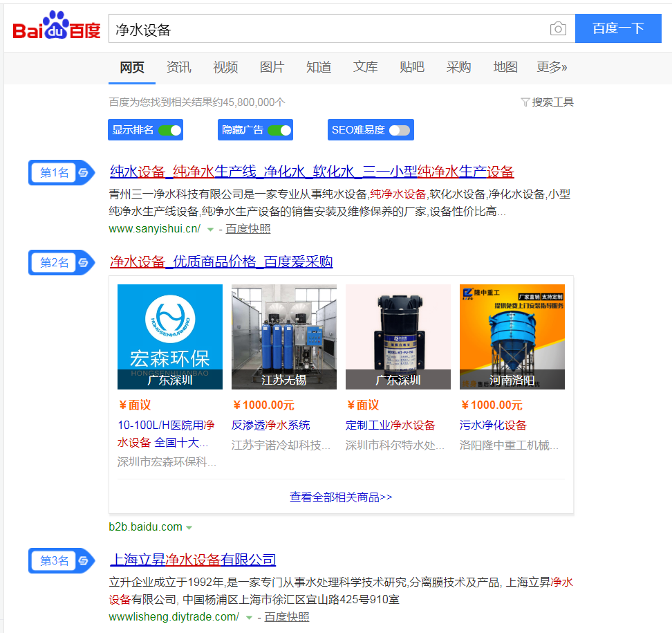
Task: Click the swirl icon on 第2名 badge
Action: (83, 262)
